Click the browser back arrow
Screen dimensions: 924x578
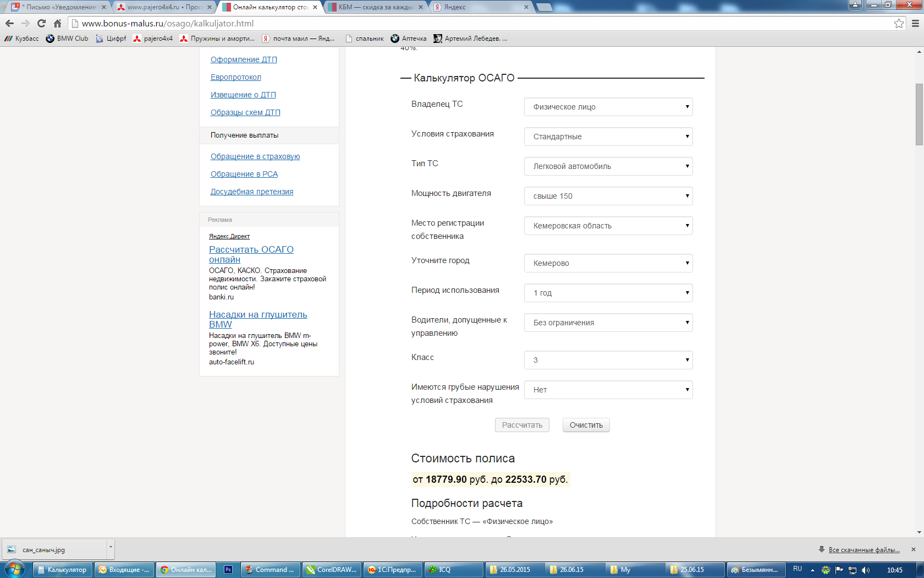click(9, 23)
